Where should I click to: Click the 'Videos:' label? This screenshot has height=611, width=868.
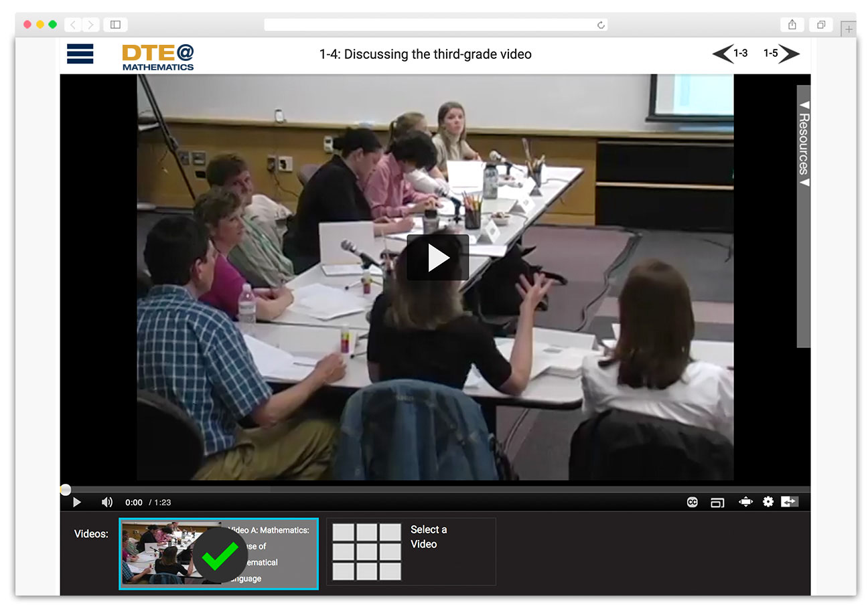pos(91,534)
